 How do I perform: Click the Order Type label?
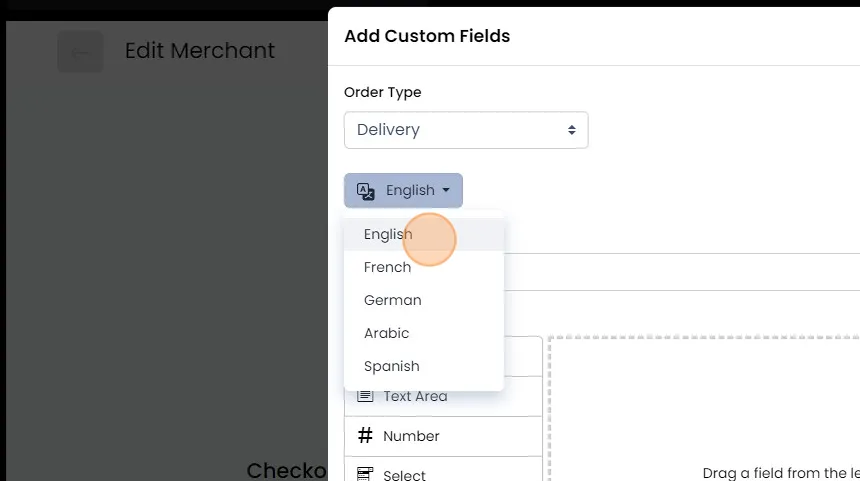click(383, 92)
